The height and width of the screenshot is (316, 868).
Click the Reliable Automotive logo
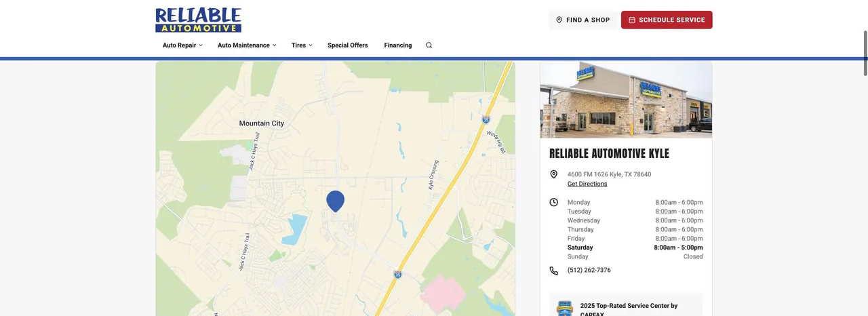pyautogui.click(x=198, y=20)
